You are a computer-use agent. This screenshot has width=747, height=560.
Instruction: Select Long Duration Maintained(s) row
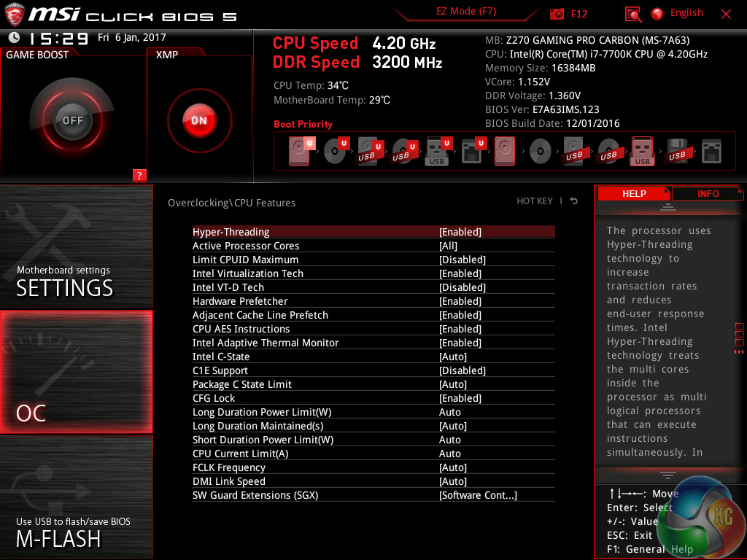373,426
